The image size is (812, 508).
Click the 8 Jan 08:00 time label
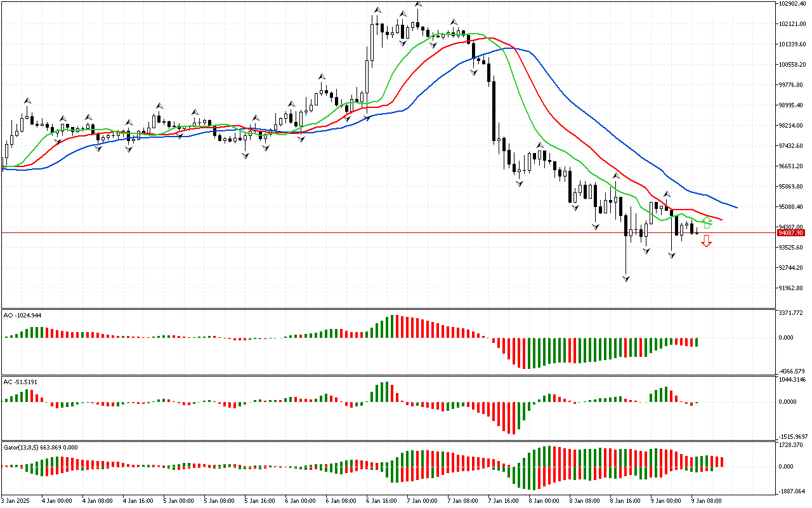[x=584, y=500]
